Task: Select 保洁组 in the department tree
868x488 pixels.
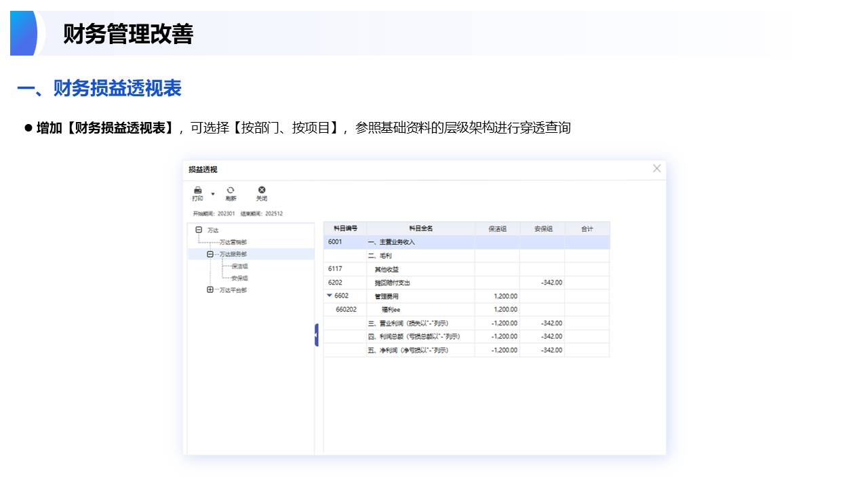Action: [239, 266]
